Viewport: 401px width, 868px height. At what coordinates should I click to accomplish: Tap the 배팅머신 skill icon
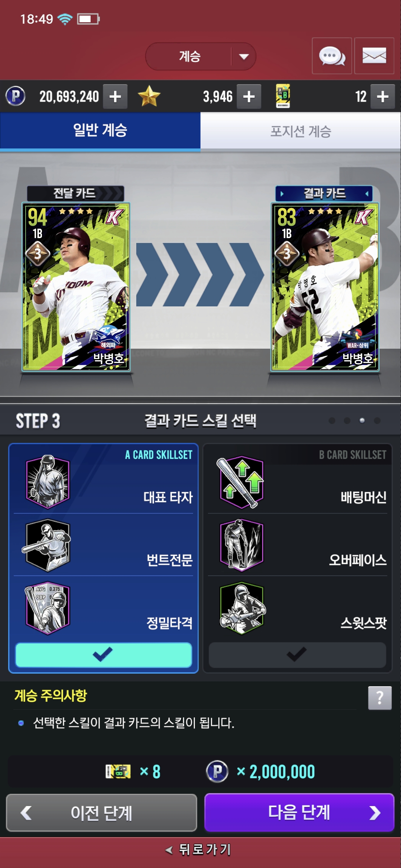tap(242, 481)
